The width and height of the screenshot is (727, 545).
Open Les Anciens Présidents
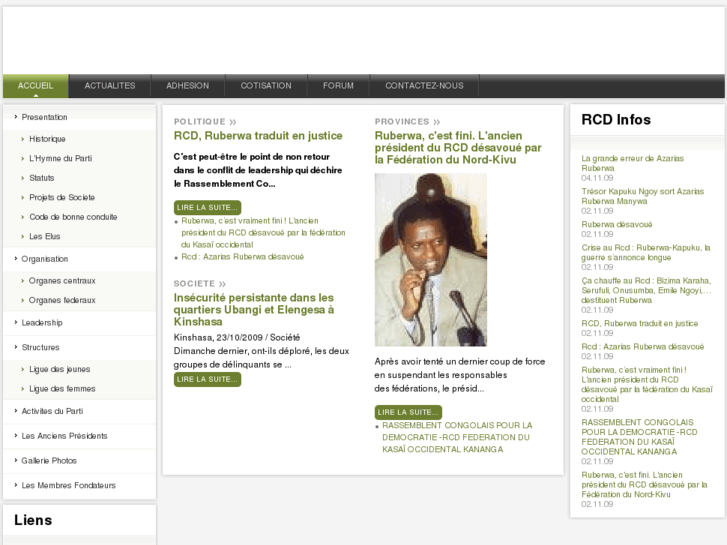tap(64, 436)
